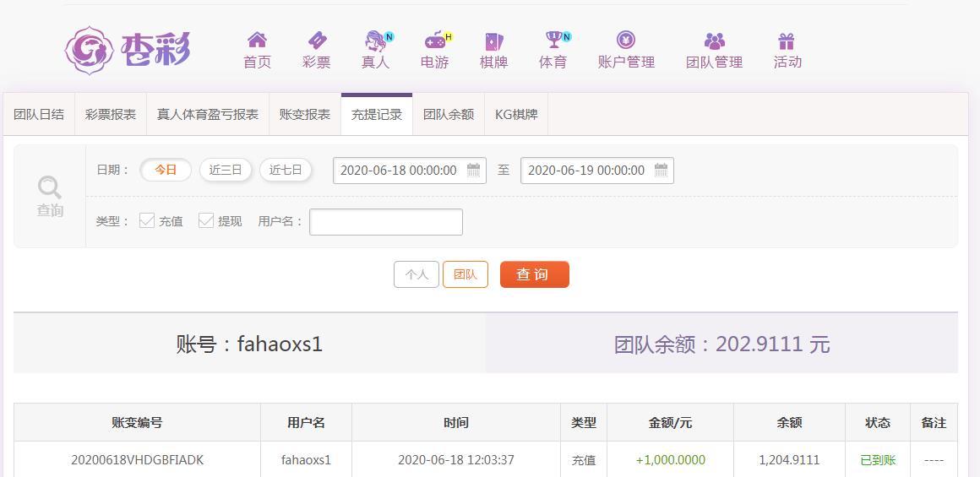This screenshot has height=477, width=980.
Task: Select the 真人 live casino icon
Action: (x=376, y=41)
